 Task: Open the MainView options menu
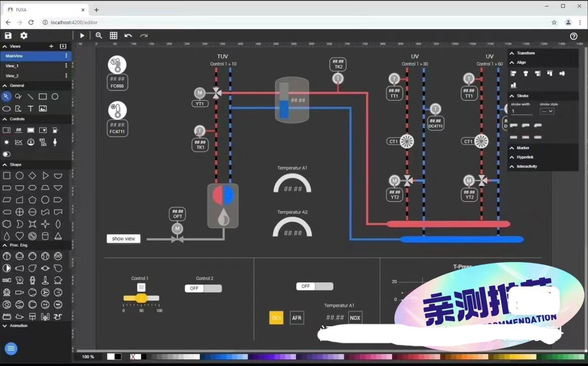(66, 56)
